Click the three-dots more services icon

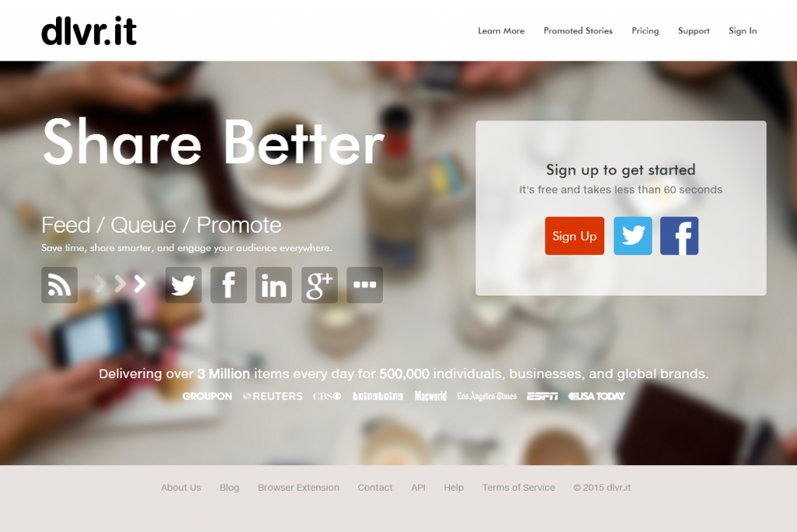(364, 285)
